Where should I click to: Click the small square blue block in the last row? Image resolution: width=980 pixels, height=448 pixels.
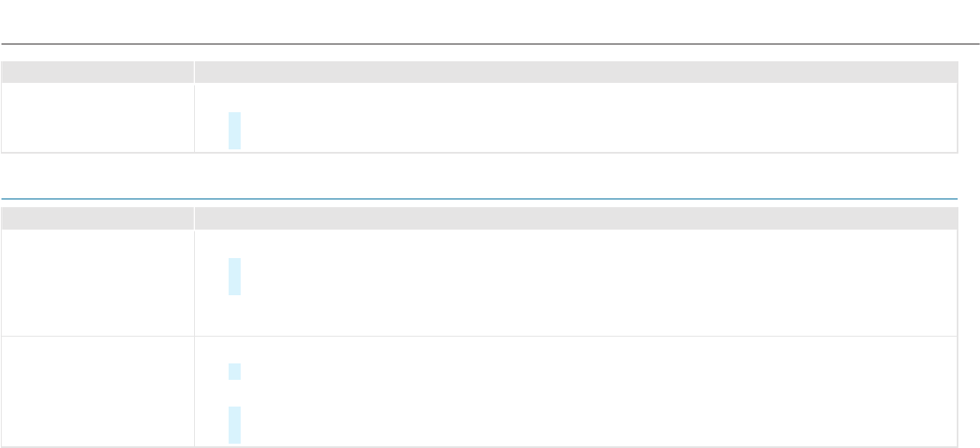235,372
